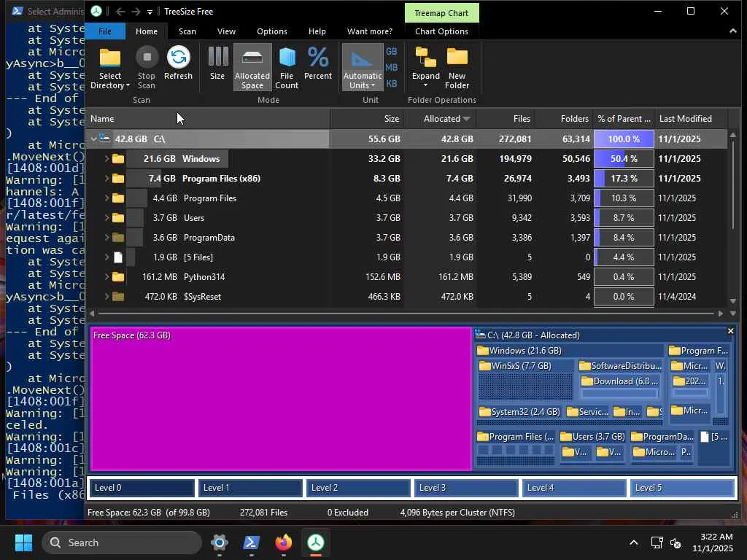Click the back arrow in title bar

click(x=120, y=12)
